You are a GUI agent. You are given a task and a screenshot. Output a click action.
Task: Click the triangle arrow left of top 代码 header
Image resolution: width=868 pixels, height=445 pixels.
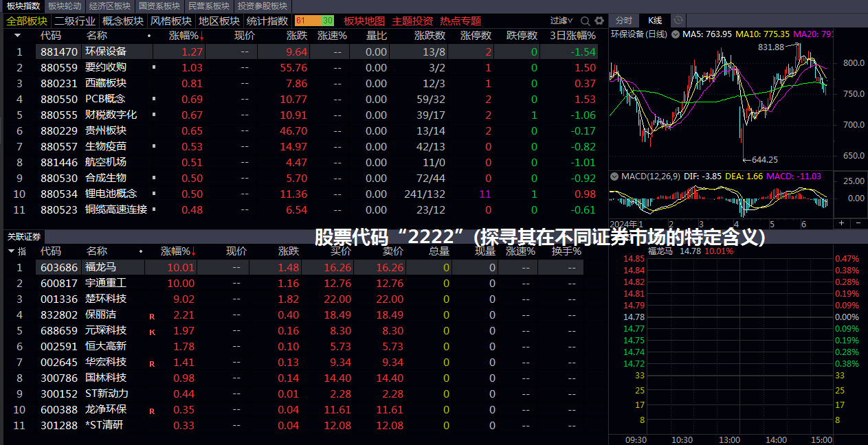point(17,35)
